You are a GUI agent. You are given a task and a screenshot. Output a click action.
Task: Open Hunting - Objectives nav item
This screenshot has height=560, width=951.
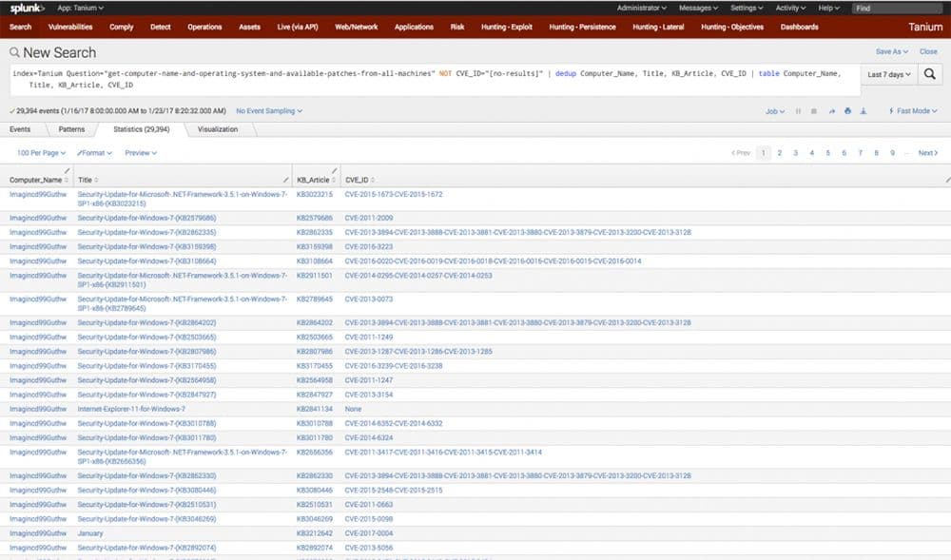[732, 28]
